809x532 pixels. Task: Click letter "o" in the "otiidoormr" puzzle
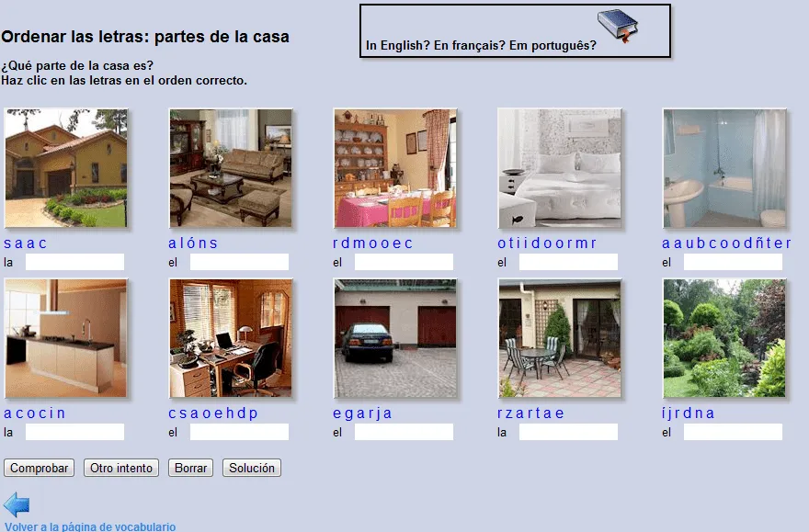click(x=500, y=243)
